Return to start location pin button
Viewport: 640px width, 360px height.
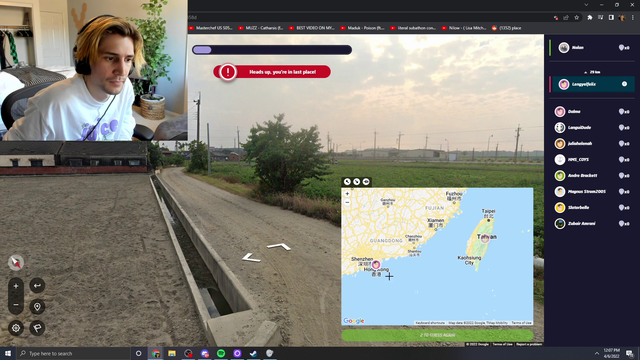coord(37,307)
